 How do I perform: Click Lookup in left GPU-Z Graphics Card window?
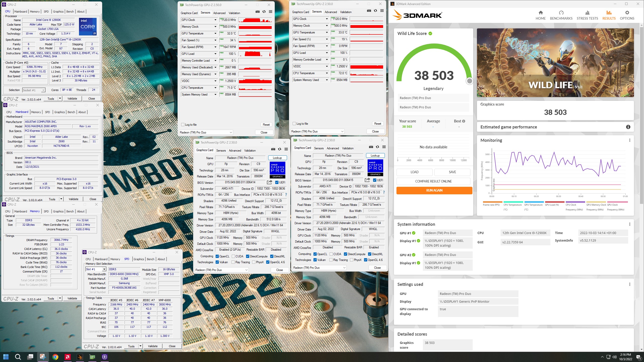[x=277, y=158]
